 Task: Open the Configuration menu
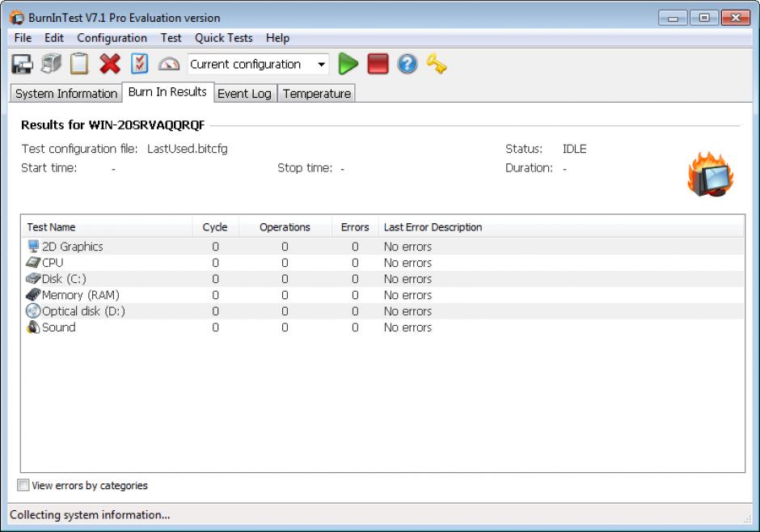point(112,38)
